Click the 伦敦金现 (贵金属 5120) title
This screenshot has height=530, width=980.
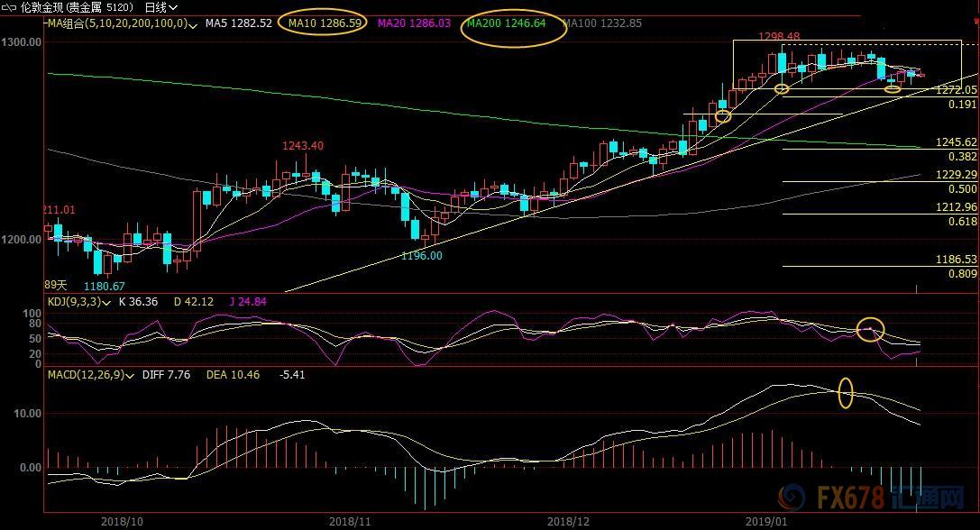click(77, 7)
